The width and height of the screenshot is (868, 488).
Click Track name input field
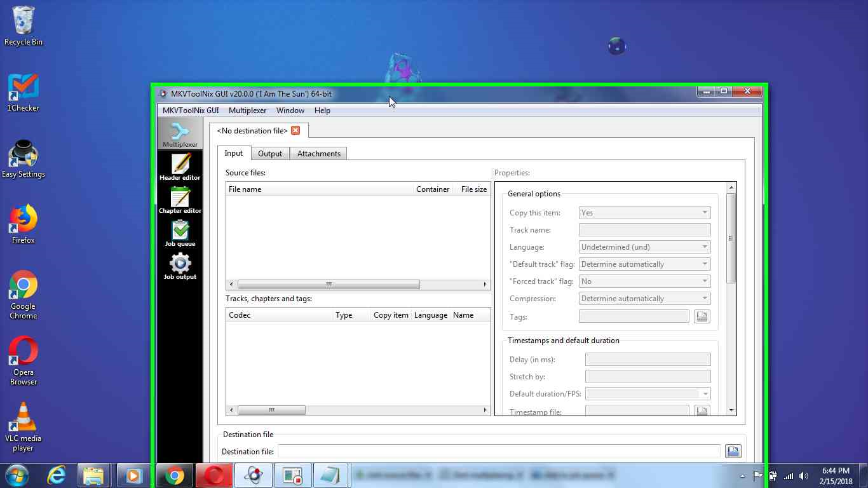click(x=644, y=230)
